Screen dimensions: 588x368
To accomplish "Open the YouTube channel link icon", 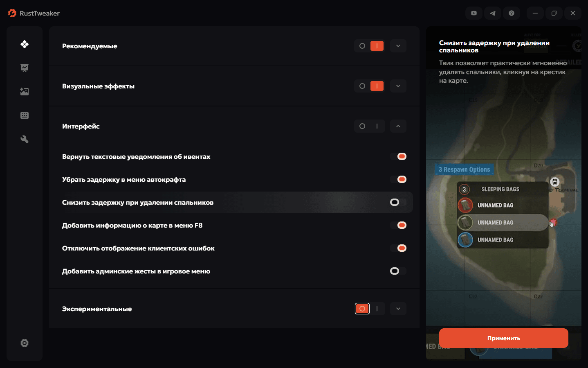I will pyautogui.click(x=474, y=13).
